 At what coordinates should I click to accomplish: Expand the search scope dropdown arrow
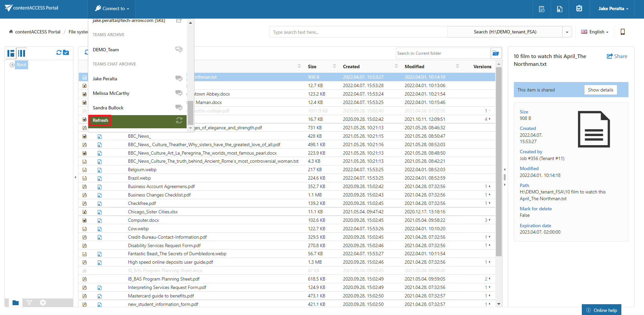567,32
